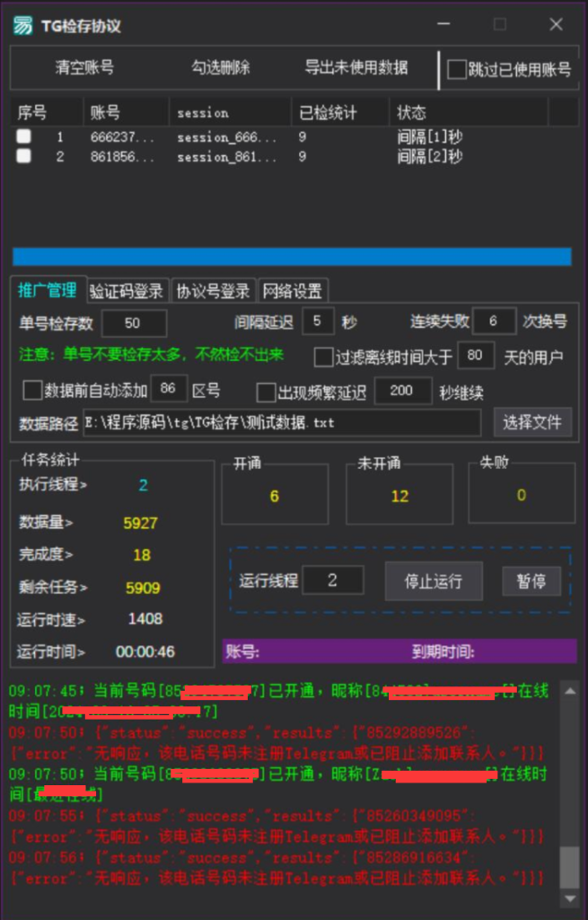Image resolution: width=588 pixels, height=920 pixels.
Task: Click the 单号检存数 input field
Action: [x=135, y=323]
